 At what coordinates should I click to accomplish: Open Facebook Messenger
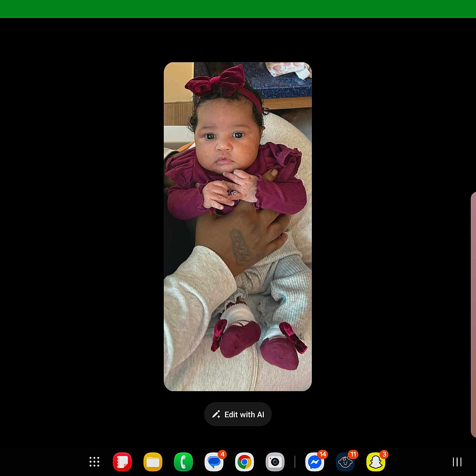click(x=315, y=462)
